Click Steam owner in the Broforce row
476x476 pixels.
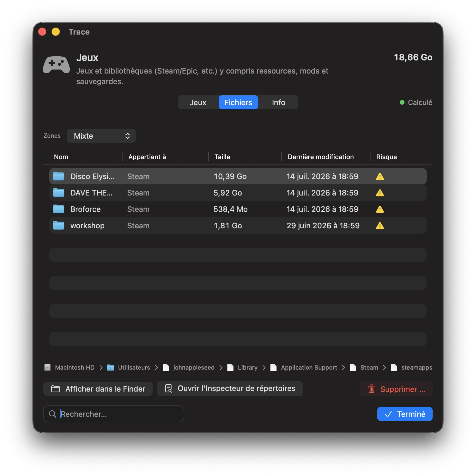138,209
